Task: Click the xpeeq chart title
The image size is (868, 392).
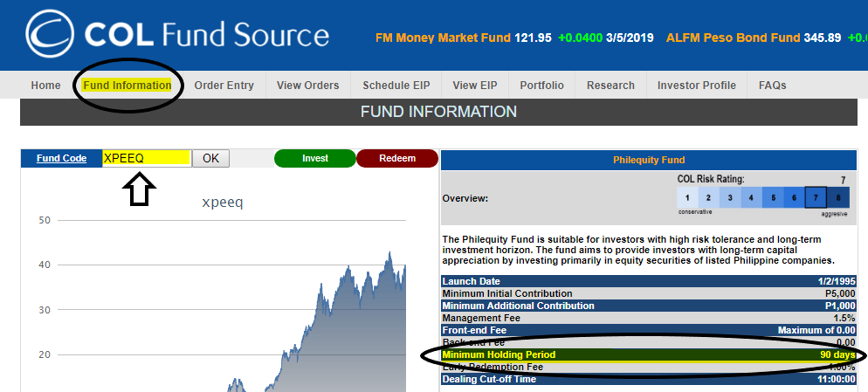Action: (x=223, y=203)
